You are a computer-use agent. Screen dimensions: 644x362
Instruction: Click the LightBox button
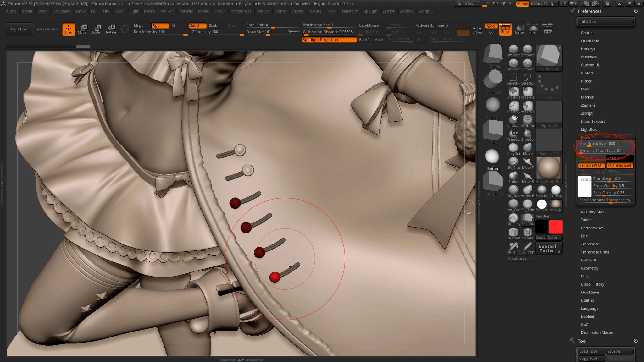[x=19, y=29]
